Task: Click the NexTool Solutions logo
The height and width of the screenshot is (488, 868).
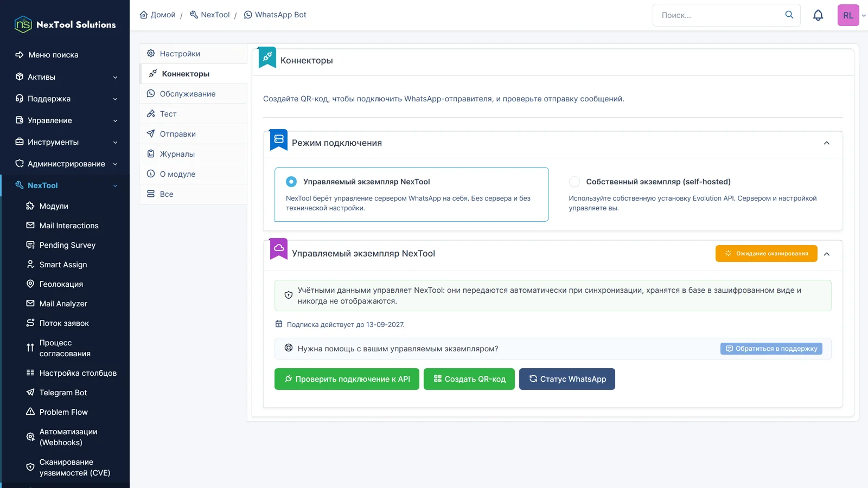Action: pyautogui.click(x=65, y=24)
